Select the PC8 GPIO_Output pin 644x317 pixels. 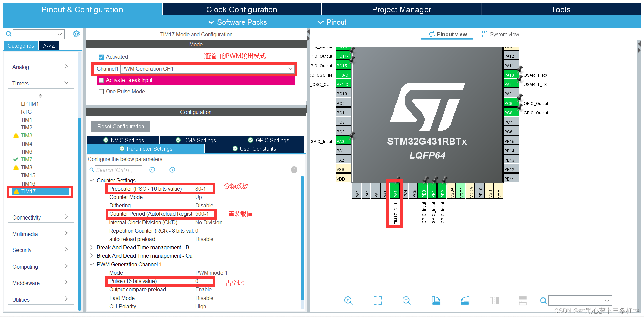511,113
